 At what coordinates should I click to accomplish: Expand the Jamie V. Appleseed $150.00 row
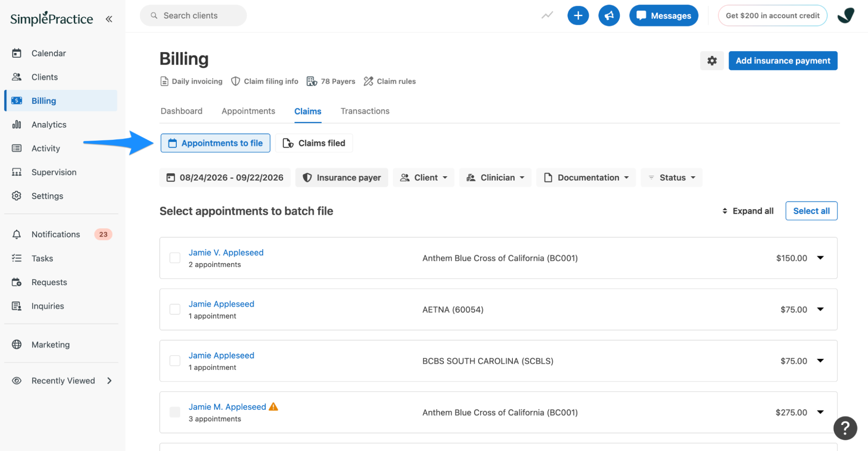tap(820, 258)
